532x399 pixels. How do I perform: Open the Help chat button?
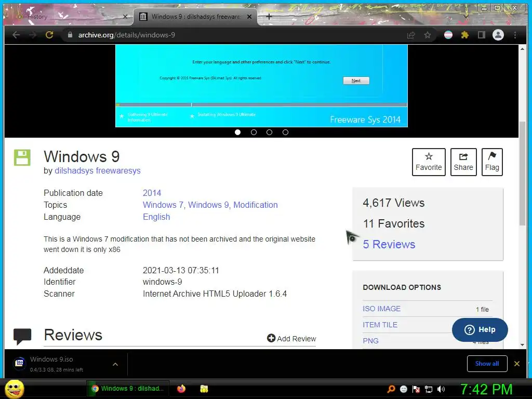pyautogui.click(x=480, y=330)
